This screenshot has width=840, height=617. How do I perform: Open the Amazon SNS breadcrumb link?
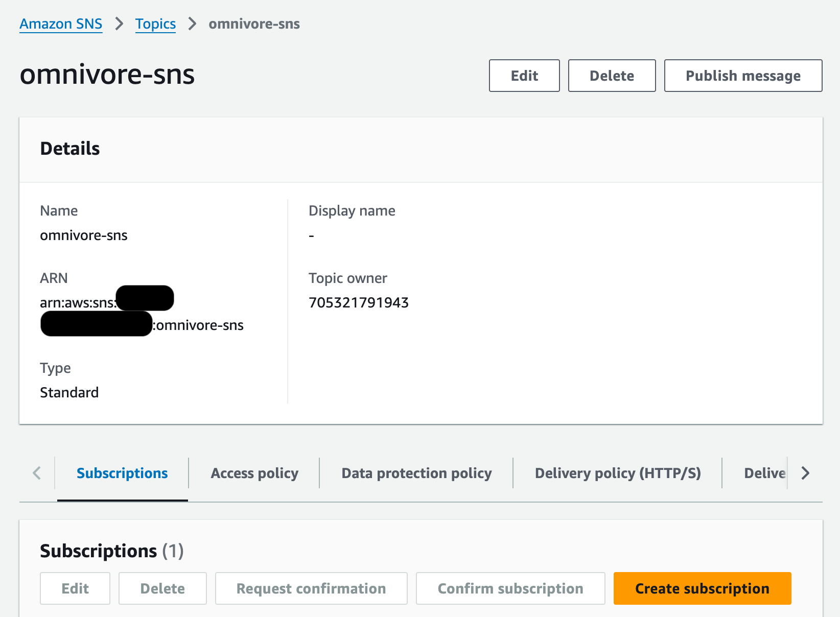click(x=61, y=24)
